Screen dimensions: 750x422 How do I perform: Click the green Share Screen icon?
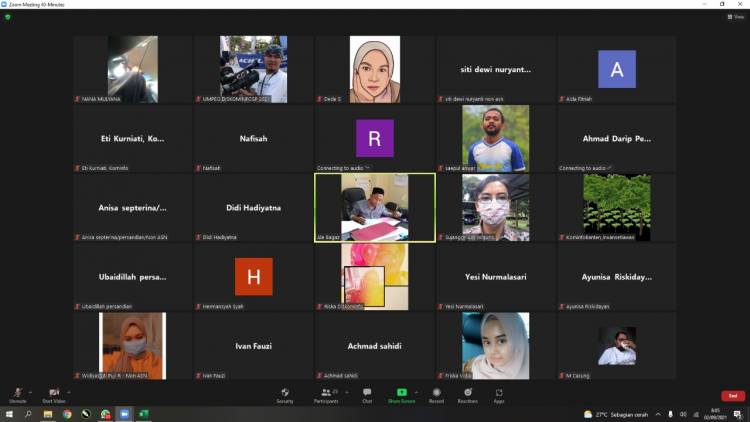pyautogui.click(x=401, y=393)
